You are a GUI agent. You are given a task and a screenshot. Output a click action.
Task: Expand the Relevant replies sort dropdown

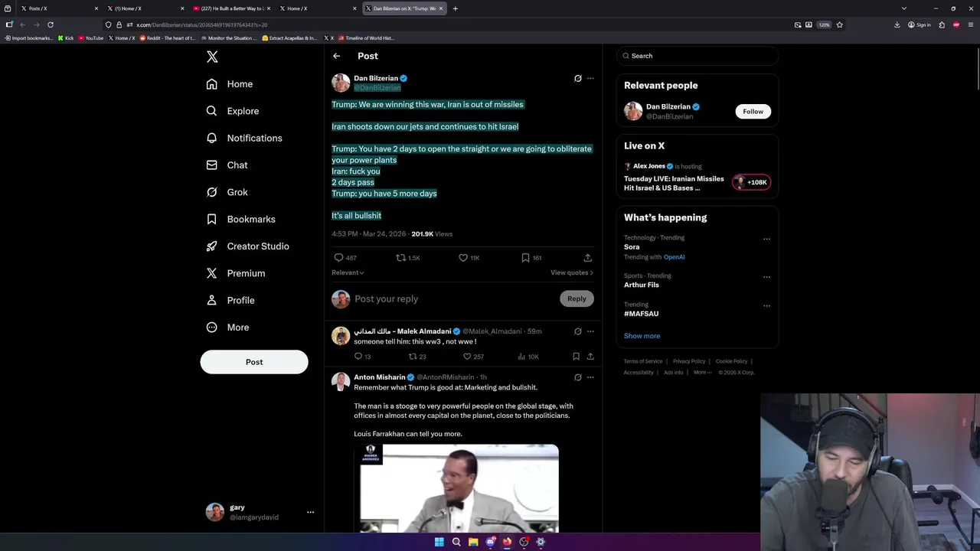point(348,272)
